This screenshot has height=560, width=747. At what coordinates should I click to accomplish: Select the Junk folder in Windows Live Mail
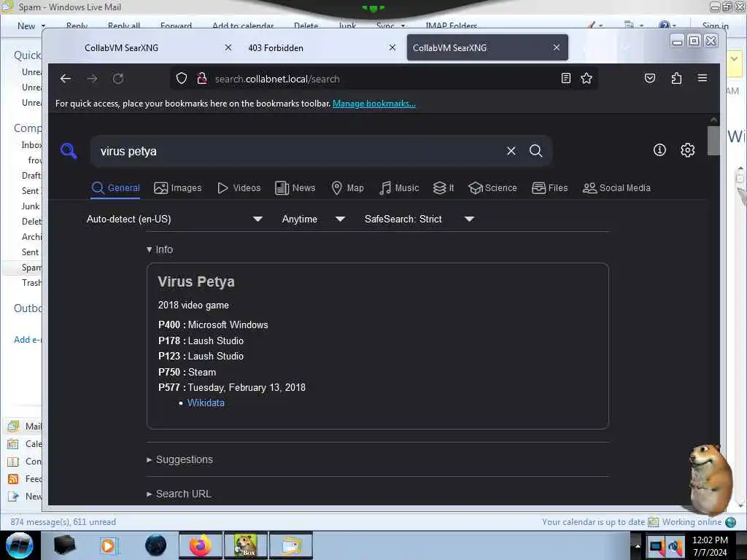(x=31, y=206)
